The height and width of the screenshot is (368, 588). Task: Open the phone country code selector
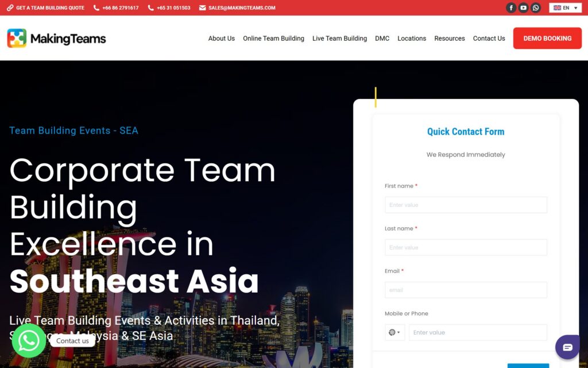394,332
